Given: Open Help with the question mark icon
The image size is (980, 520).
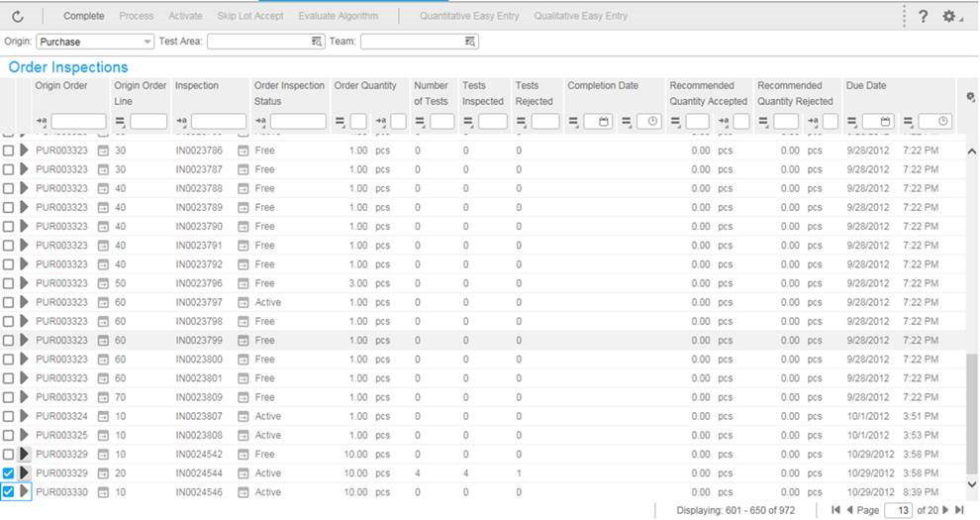Looking at the screenshot, I should (x=923, y=17).
